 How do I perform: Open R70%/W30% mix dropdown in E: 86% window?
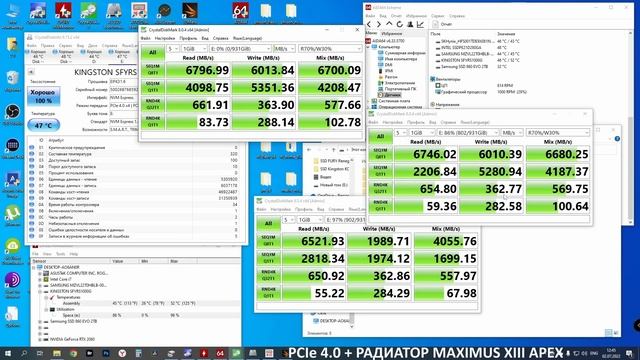tap(558, 133)
